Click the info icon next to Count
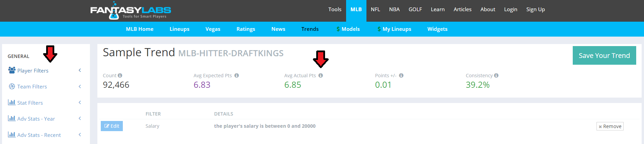The image size is (644, 144). click(x=120, y=76)
